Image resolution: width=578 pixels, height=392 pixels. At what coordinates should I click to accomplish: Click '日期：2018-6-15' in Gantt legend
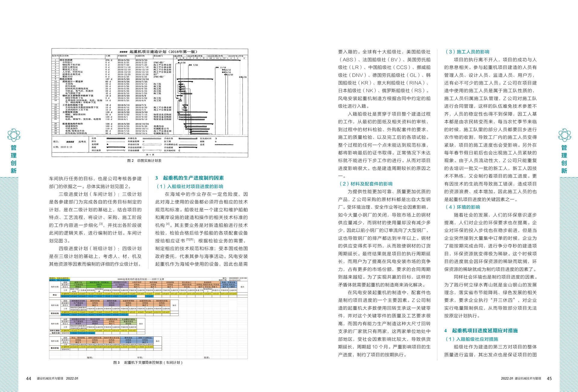[63, 147]
